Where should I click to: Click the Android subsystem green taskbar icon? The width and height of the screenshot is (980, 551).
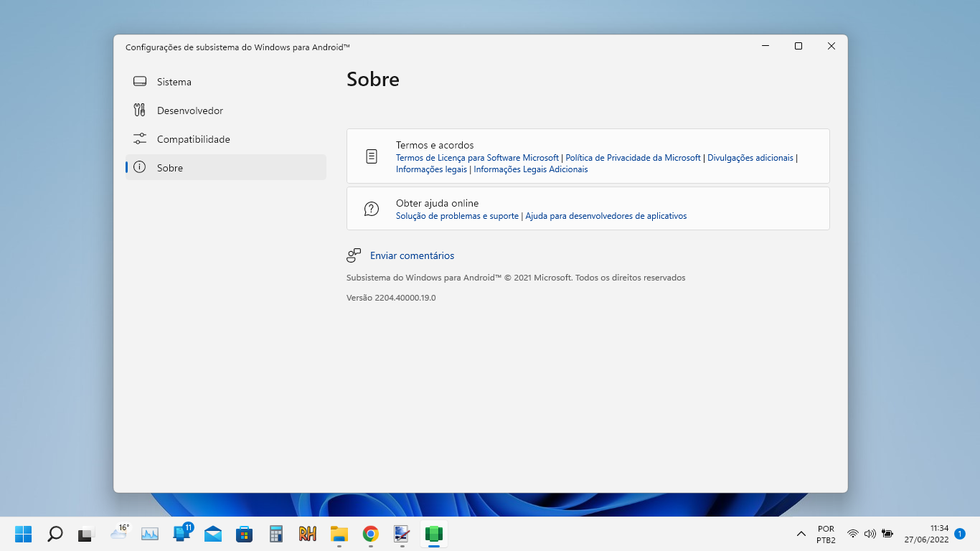(x=434, y=534)
